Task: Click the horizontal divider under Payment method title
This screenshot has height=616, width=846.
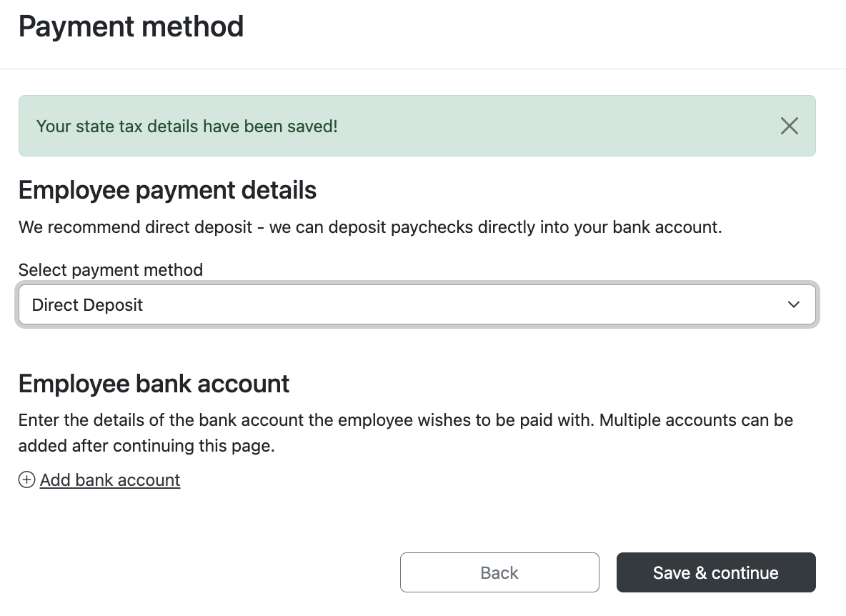Action: [423, 69]
